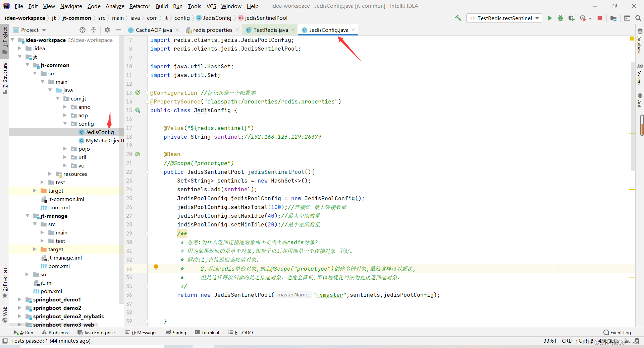The width and height of the screenshot is (644, 348).
Task: Fold the jedisSentinelPool method at line 22
Action: pos(147,172)
